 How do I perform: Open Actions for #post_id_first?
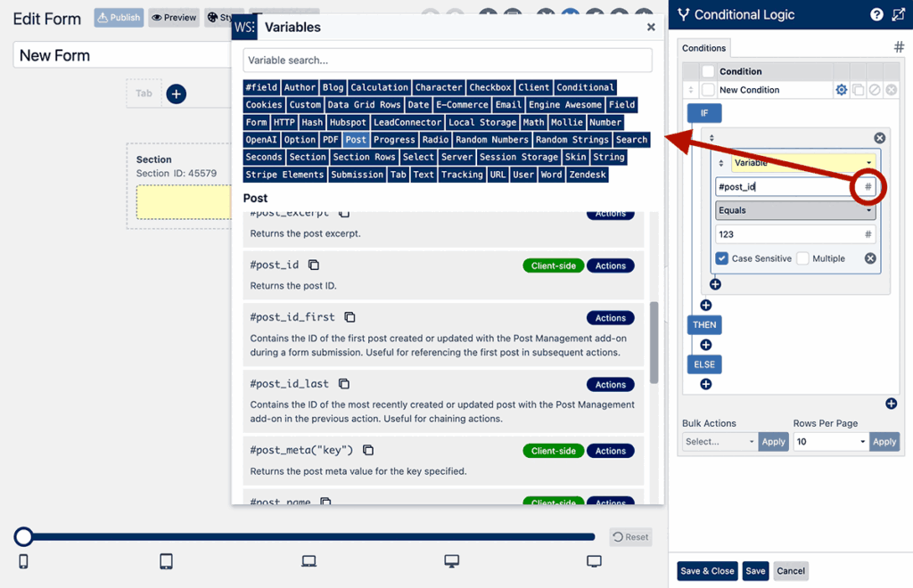tap(610, 318)
